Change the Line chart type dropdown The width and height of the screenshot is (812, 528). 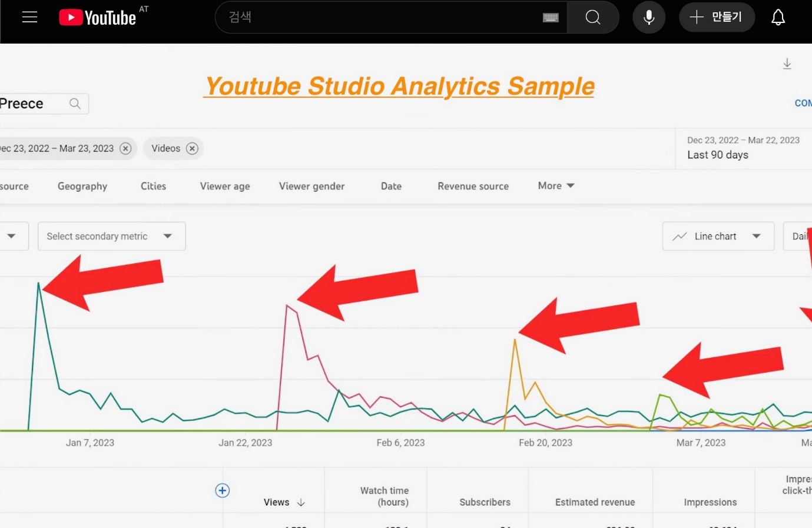pyautogui.click(x=718, y=236)
